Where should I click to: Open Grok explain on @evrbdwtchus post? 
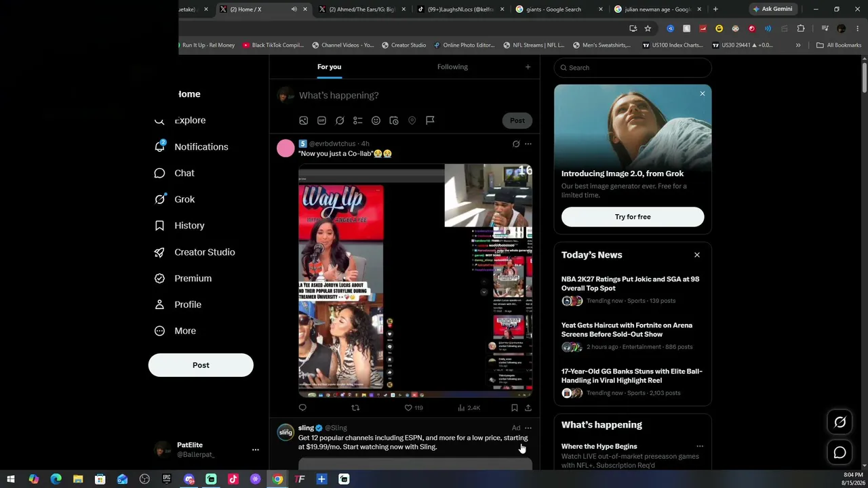tap(516, 144)
